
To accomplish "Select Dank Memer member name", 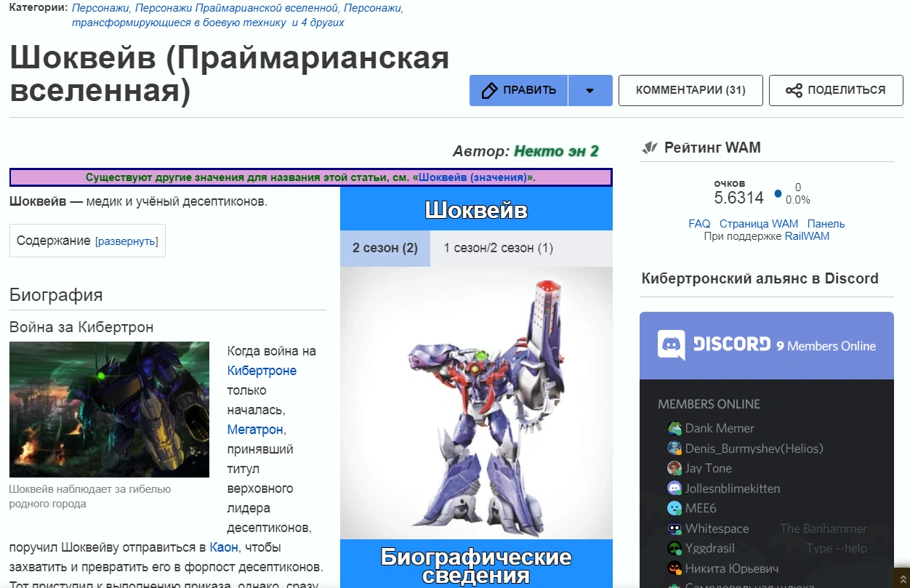I will tap(720, 428).
